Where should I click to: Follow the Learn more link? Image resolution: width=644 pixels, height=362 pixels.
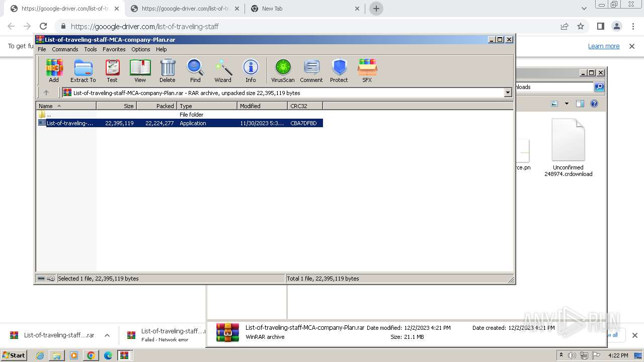point(604,46)
